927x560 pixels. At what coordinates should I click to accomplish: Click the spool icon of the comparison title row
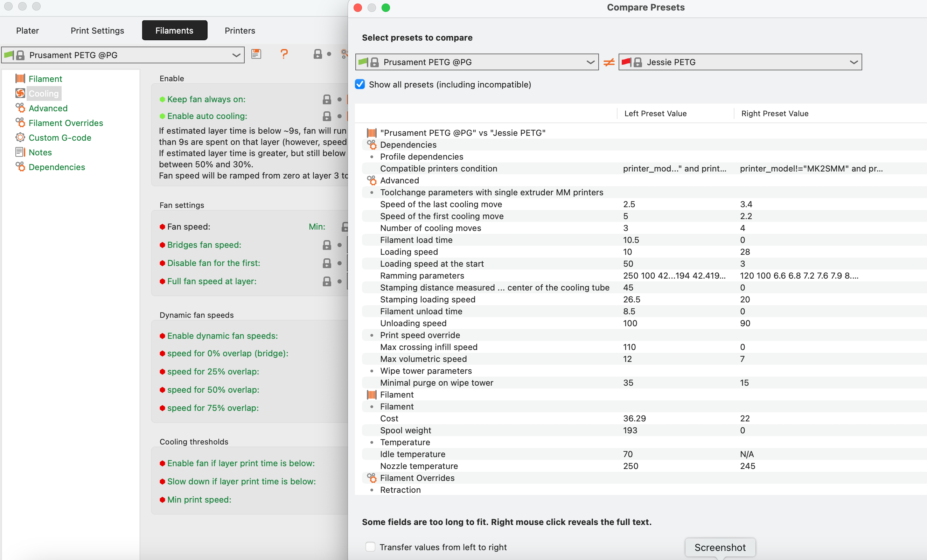point(372,133)
